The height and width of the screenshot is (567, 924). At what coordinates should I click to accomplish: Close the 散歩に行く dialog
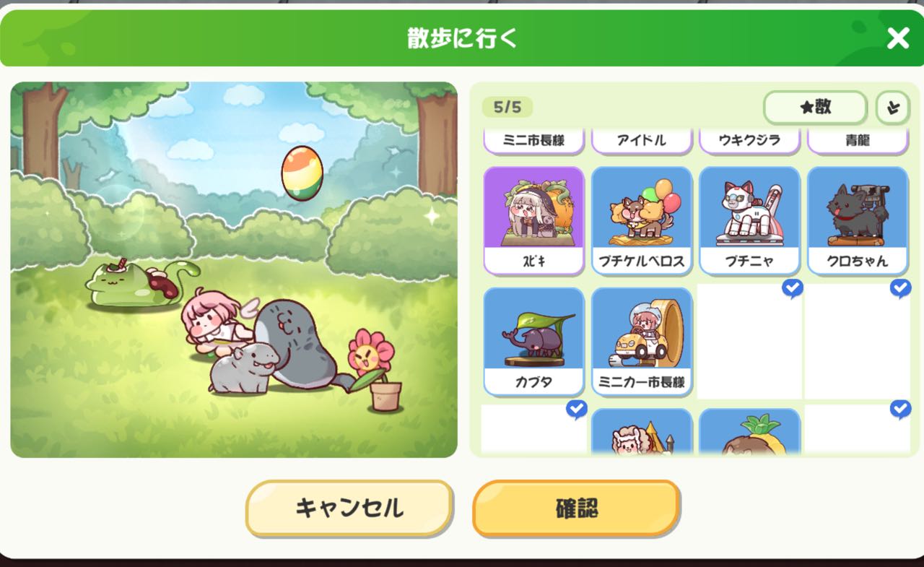[x=897, y=38]
